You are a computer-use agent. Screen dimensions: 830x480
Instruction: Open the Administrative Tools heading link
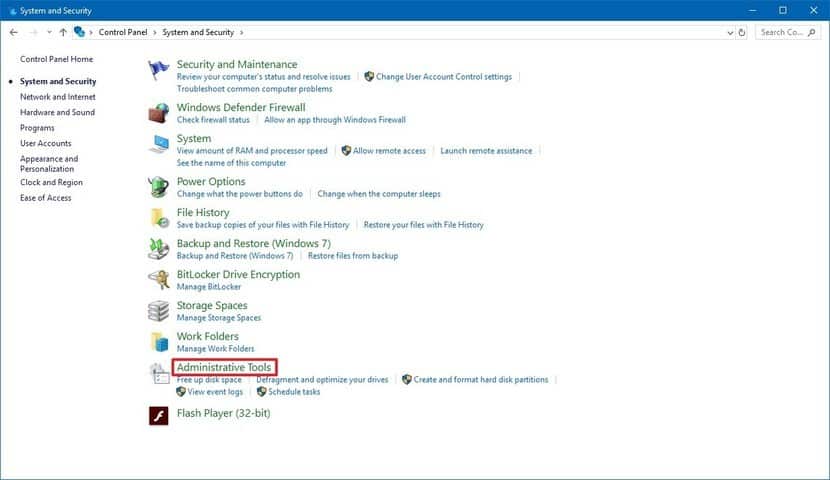(224, 368)
